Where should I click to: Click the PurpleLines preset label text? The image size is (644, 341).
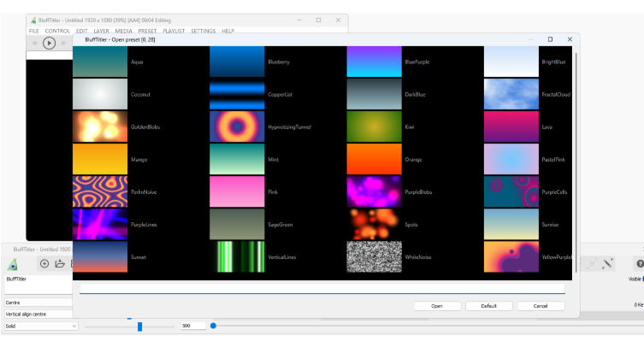point(144,225)
